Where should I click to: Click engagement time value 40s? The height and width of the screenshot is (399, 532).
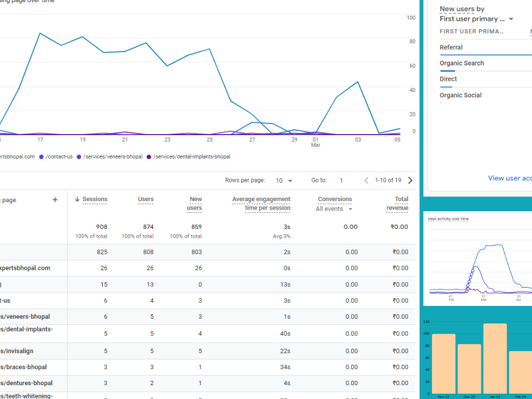(x=285, y=334)
